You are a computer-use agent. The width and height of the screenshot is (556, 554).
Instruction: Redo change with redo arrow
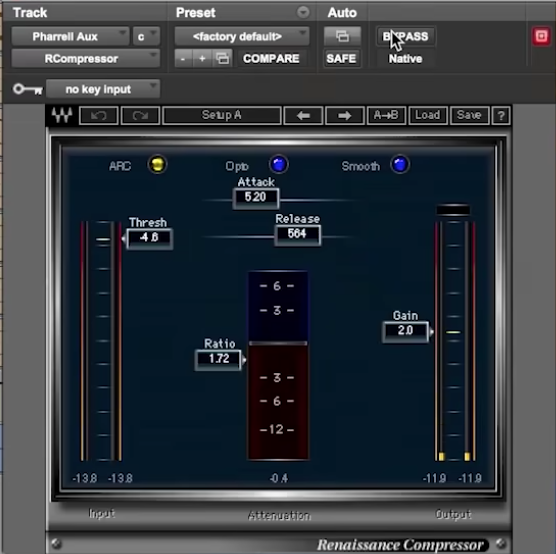[140, 115]
